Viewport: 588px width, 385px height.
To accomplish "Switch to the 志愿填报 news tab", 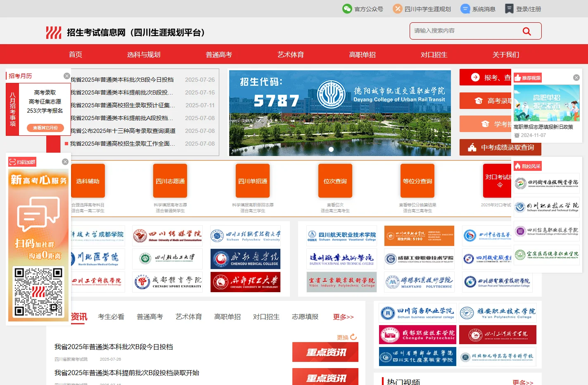I will 305,317.
